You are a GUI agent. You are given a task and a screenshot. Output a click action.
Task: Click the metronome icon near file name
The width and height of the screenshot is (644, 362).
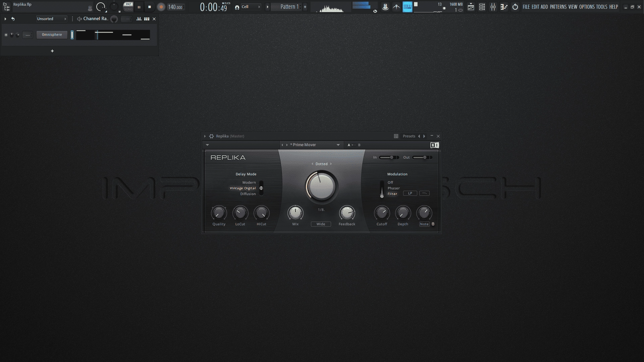point(90,8)
